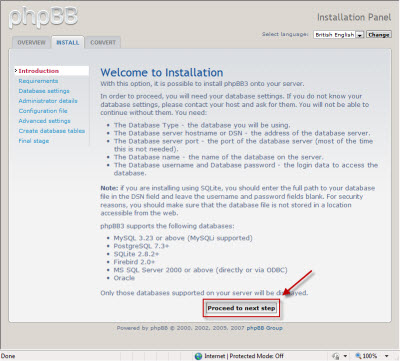Go to Requirements step in sidebar
The image size is (400, 361).
38,81
